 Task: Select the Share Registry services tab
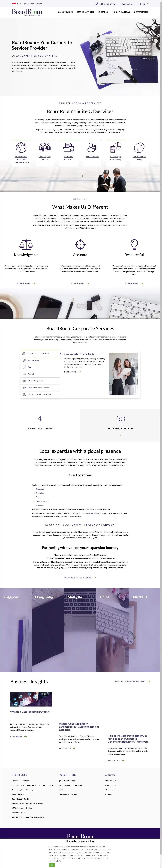point(40,381)
